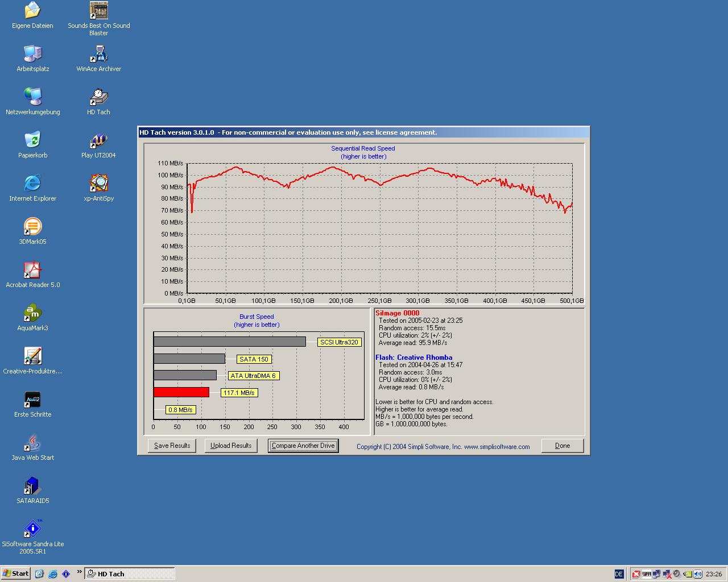Open the WinAce Archiver shortcut
Screen dimensions: 728x582
click(x=98, y=59)
